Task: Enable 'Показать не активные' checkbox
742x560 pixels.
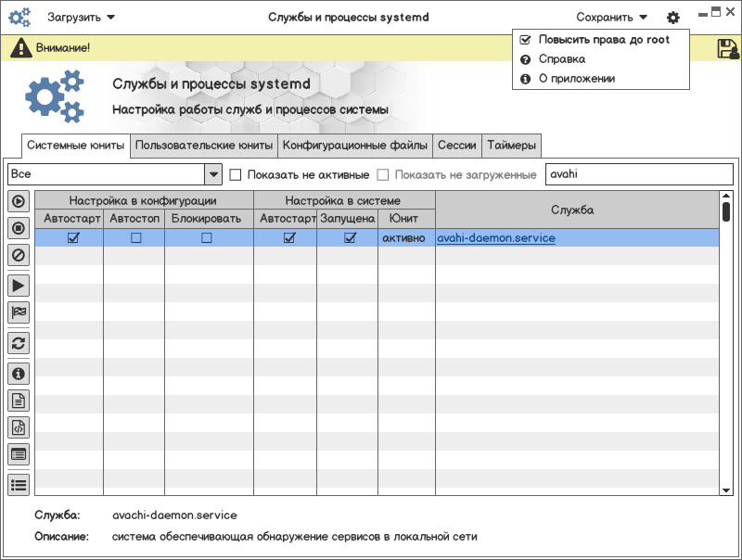Action: click(x=236, y=174)
